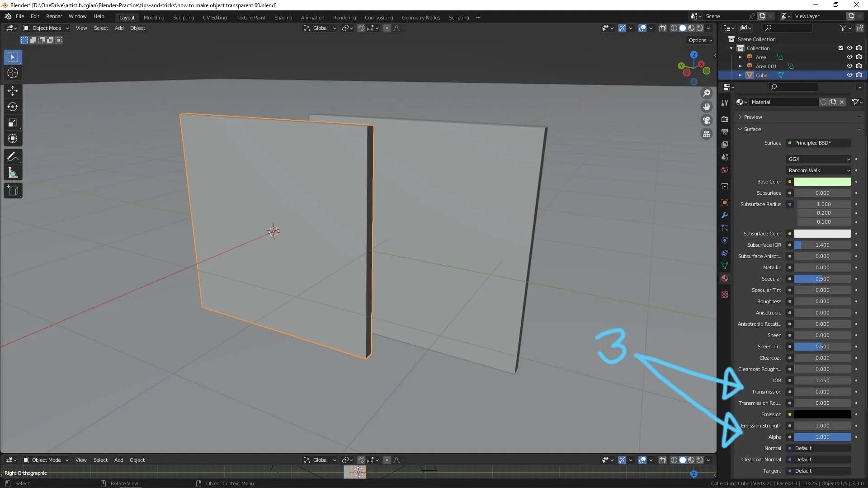Switch to the Shading workspace tab
Image resolution: width=868 pixels, height=488 pixels.
(x=283, y=17)
